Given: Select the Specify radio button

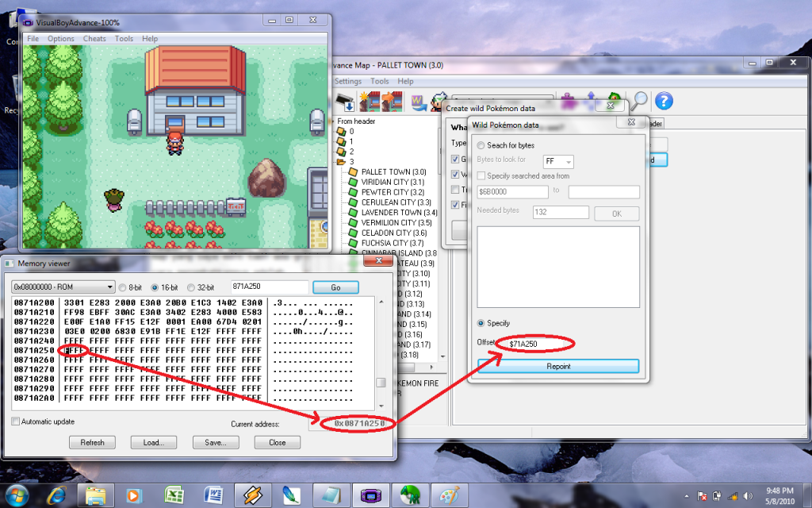Looking at the screenshot, I should click(481, 323).
